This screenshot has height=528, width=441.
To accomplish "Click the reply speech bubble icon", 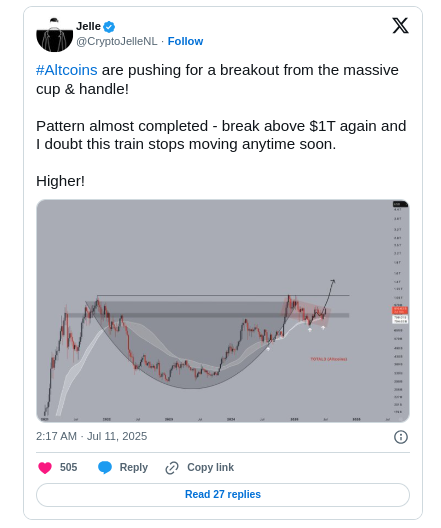I will pos(105,468).
